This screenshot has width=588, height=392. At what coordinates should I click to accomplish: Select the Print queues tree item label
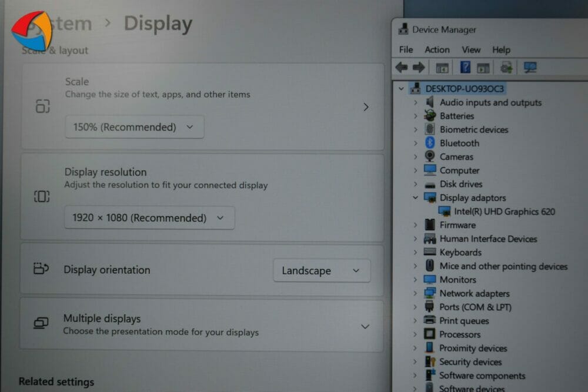point(464,321)
